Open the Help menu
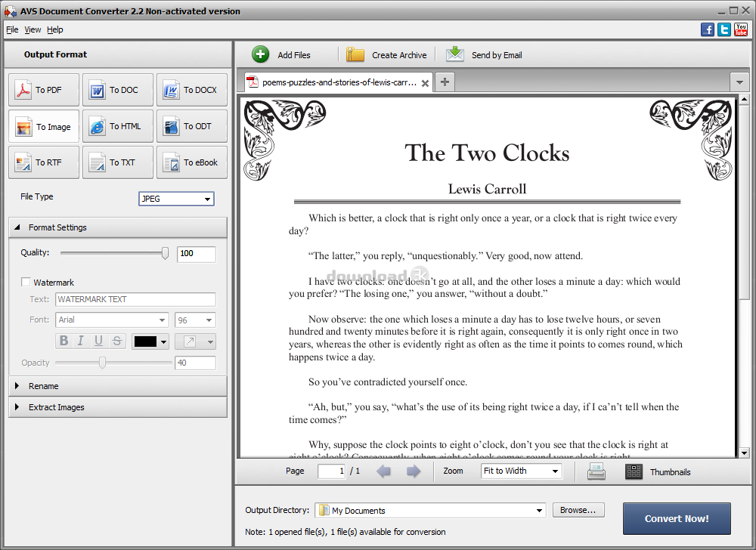The height and width of the screenshot is (550, 756). coord(55,29)
